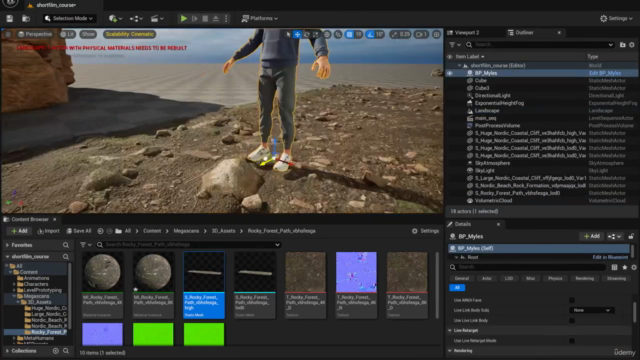Click Save All in Content Browser
Viewport: 640px width, 360px height.
click(79, 231)
